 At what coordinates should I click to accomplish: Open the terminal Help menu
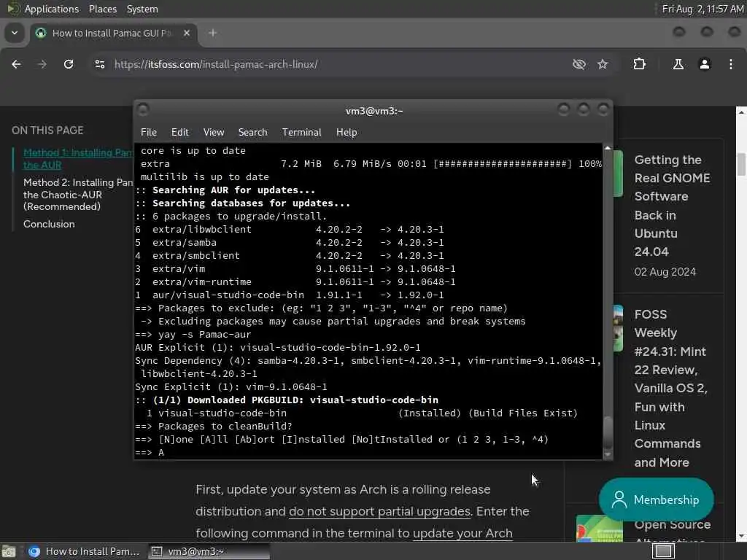[347, 133]
